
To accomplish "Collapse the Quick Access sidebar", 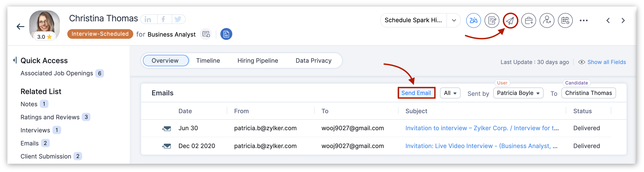I will (15, 60).
